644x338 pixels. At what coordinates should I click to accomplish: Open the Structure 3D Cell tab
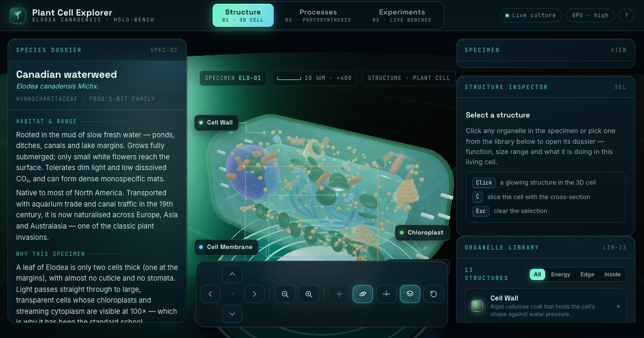(243, 16)
